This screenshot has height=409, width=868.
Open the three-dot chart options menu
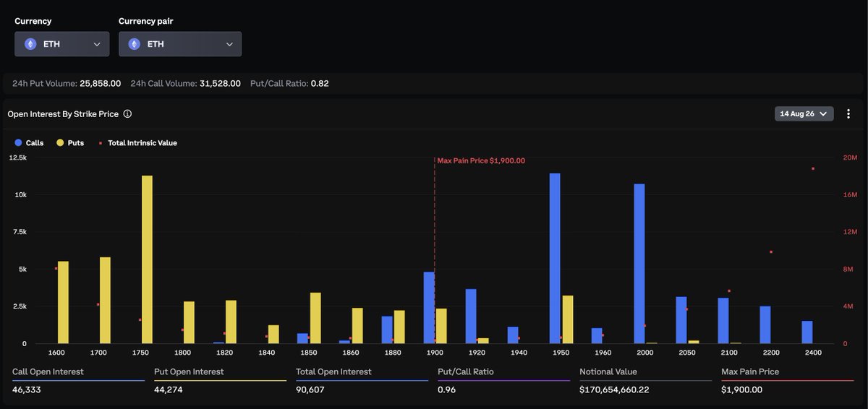pos(849,114)
